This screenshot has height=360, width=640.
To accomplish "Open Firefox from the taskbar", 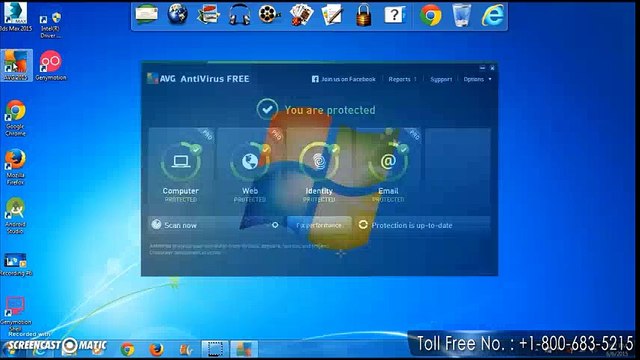I will 156,349.
